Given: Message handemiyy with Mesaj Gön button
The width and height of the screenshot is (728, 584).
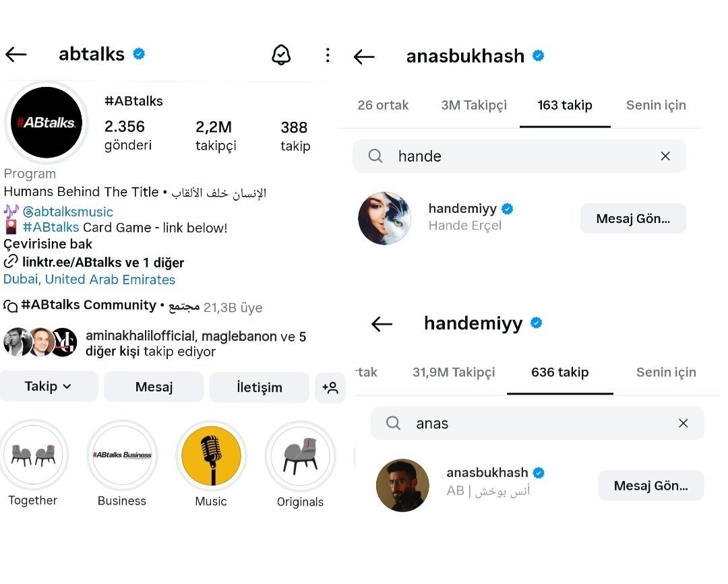Looking at the screenshot, I should tap(633, 219).
